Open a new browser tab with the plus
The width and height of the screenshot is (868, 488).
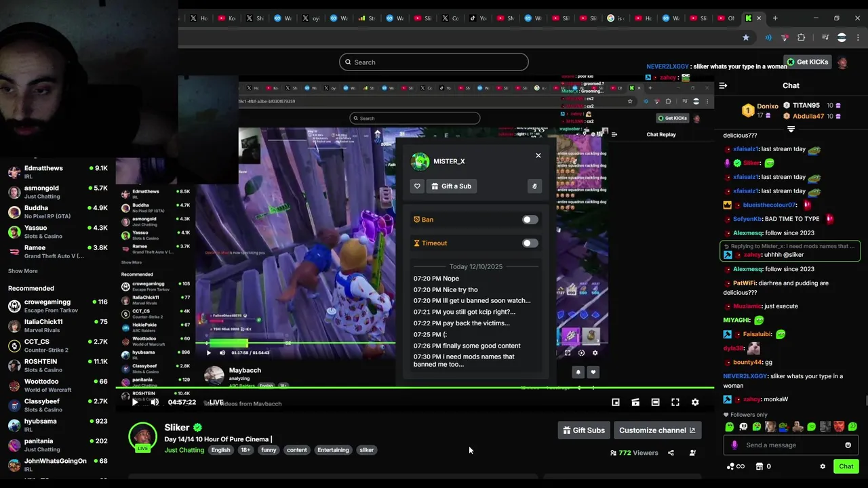click(775, 18)
